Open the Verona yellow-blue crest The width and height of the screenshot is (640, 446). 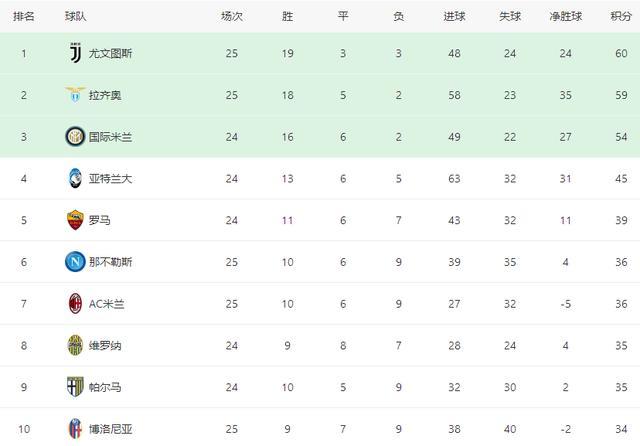tap(75, 345)
